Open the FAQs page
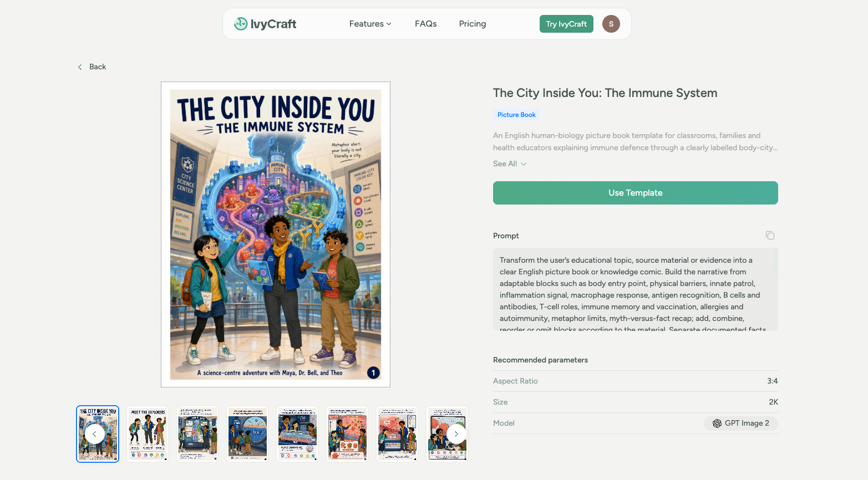 pyautogui.click(x=426, y=24)
